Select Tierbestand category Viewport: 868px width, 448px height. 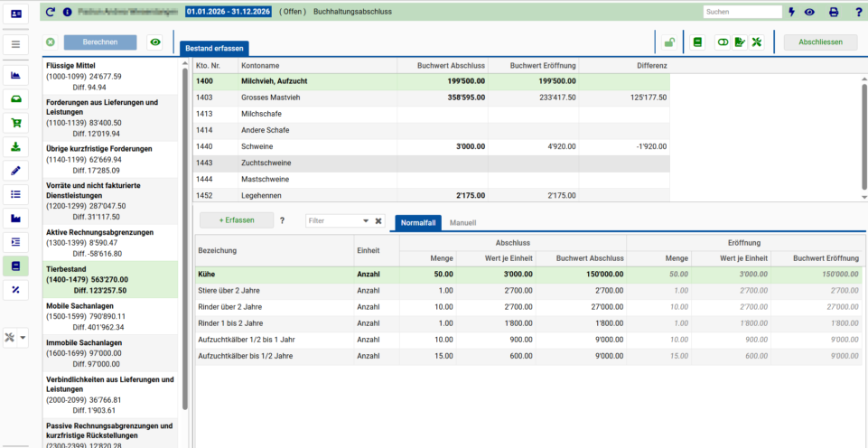(x=111, y=279)
